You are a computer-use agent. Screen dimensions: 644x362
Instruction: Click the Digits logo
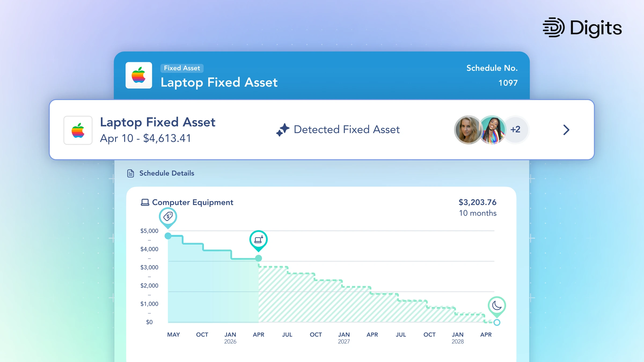pos(582,28)
